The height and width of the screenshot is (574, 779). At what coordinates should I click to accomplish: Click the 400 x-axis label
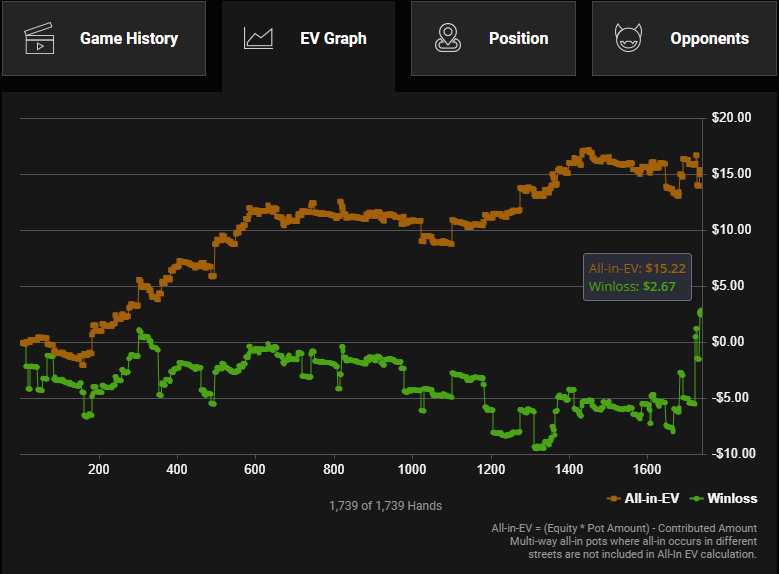177,470
